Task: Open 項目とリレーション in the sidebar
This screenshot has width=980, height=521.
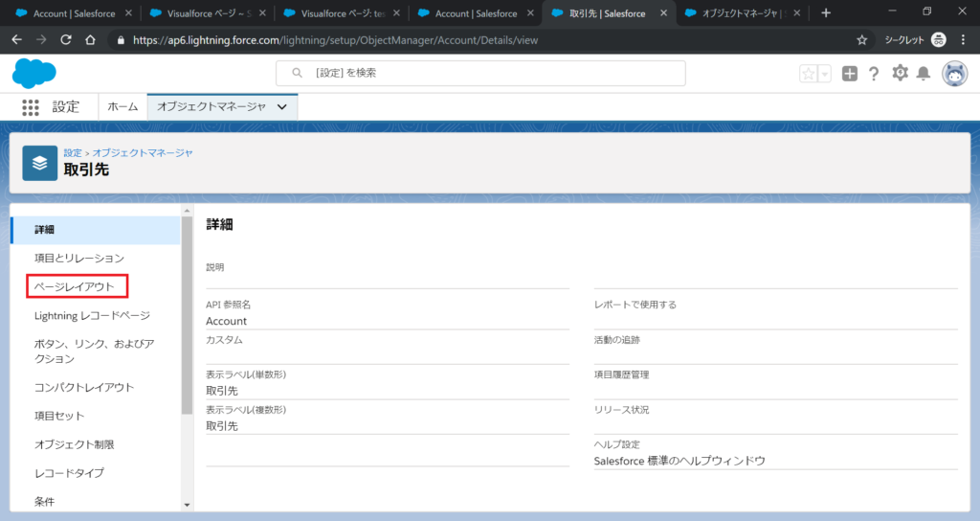Action: pos(79,258)
